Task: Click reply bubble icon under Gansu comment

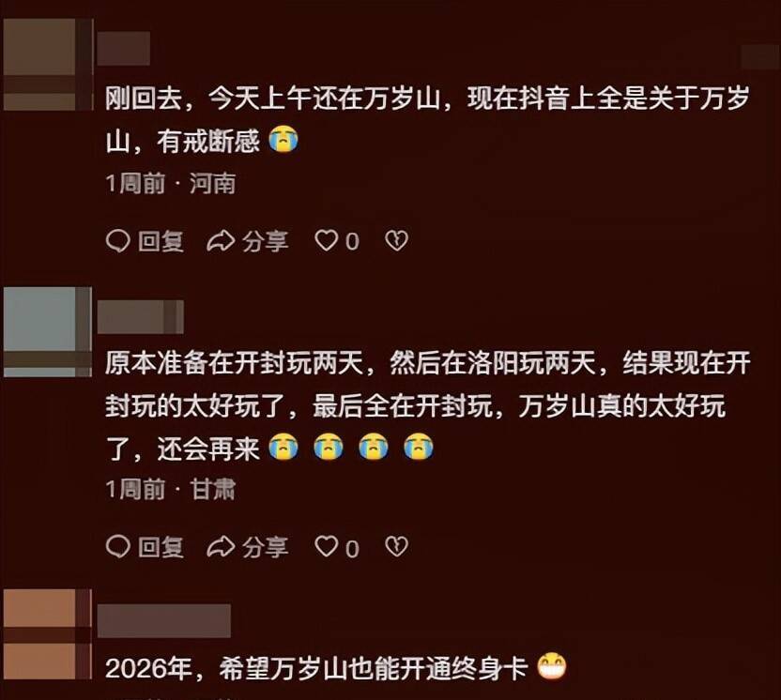Action: [118, 547]
